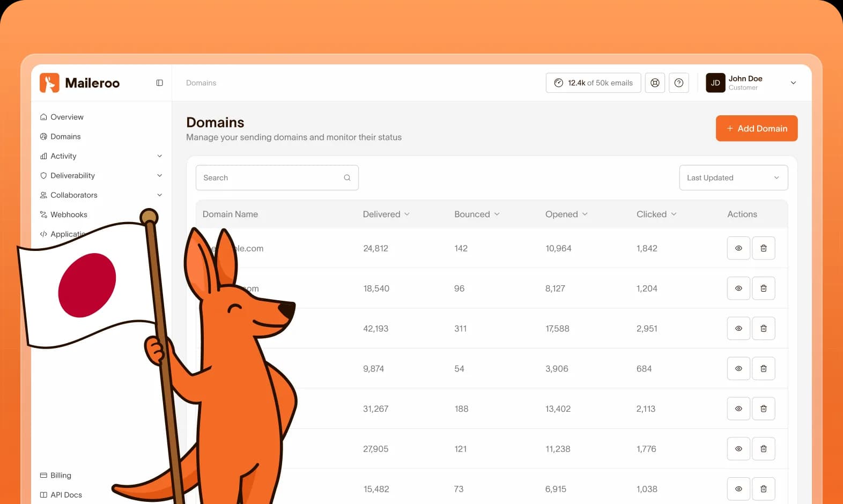
Task: Click the Clicked value 1,776
Action: 646,449
